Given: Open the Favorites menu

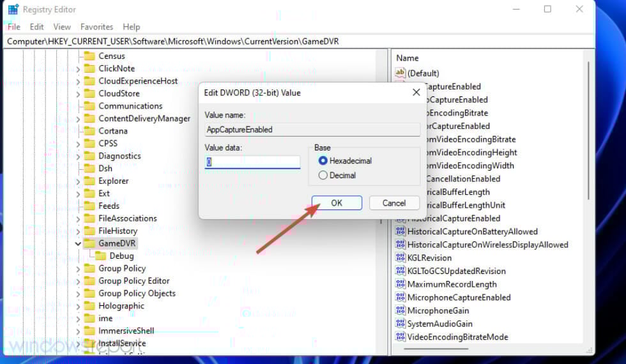Looking at the screenshot, I should click(x=96, y=27).
